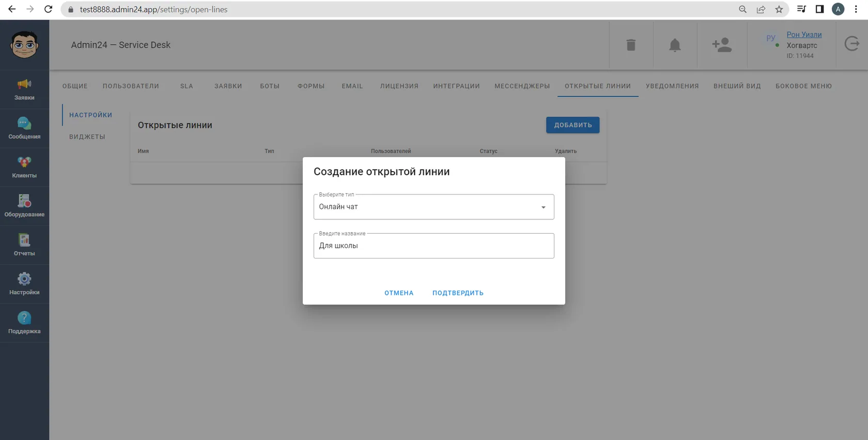
Task: Open the Внеший вид tab
Action: click(x=737, y=86)
